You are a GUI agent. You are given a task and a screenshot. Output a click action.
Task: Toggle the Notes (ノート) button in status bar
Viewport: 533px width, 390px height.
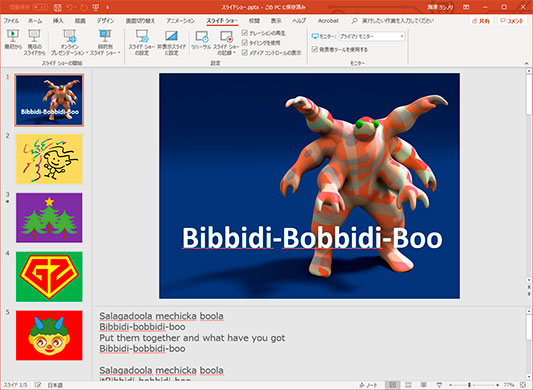click(x=368, y=385)
